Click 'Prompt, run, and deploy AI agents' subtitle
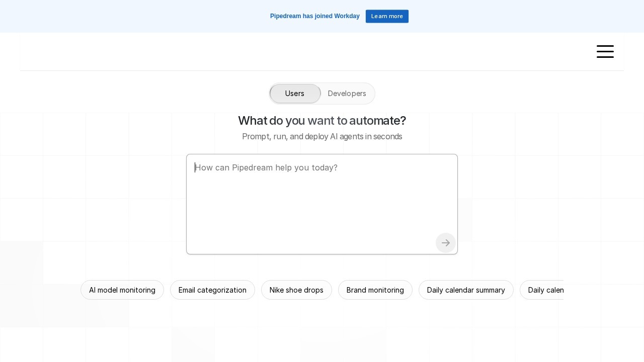The height and width of the screenshot is (362, 644). tap(322, 137)
